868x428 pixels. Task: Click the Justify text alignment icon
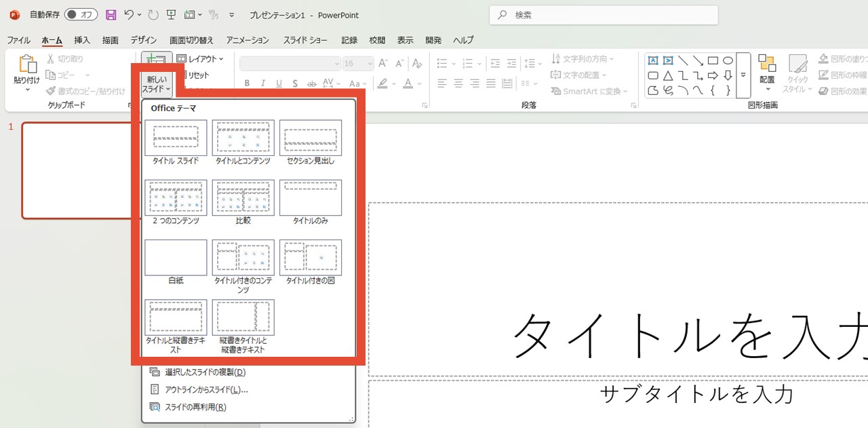tap(491, 83)
